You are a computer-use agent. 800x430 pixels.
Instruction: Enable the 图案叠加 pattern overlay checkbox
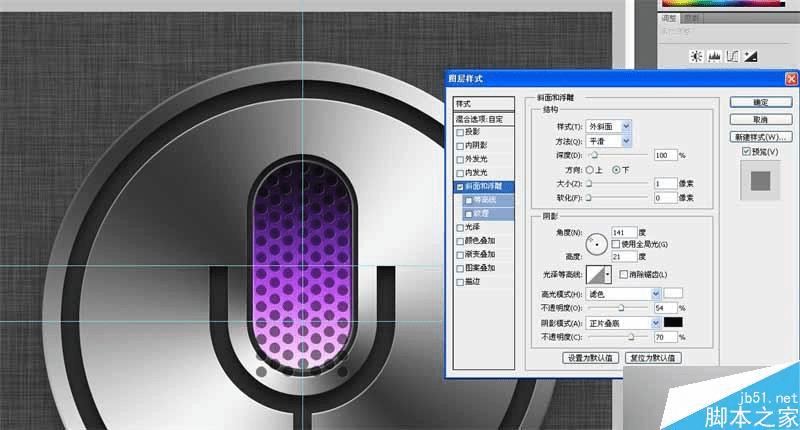(460, 268)
